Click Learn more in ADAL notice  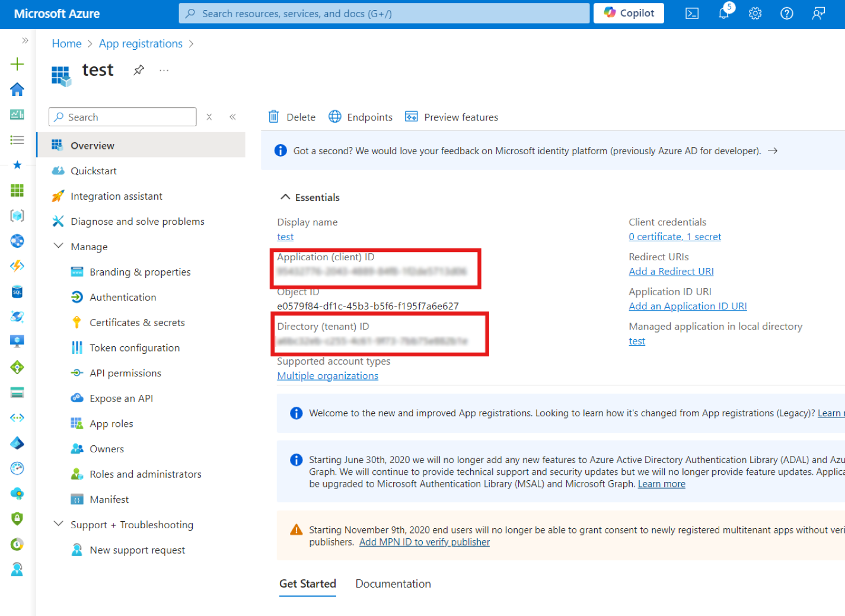662,484
